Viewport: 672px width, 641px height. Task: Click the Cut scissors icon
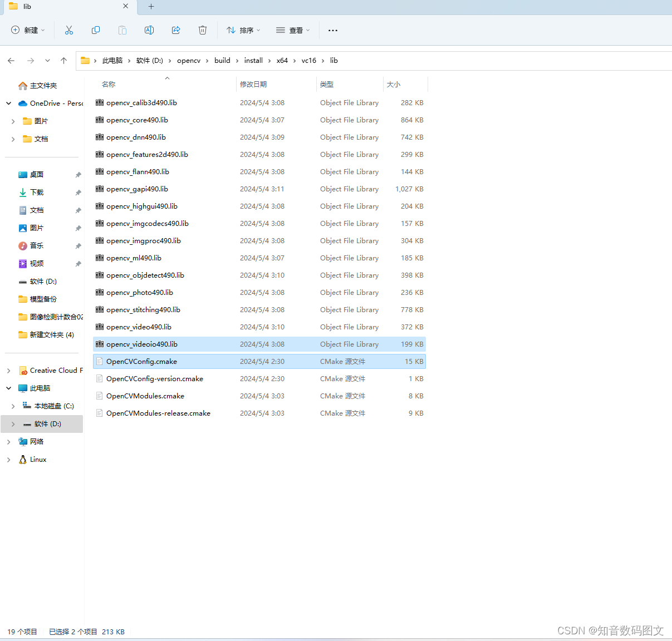click(69, 30)
